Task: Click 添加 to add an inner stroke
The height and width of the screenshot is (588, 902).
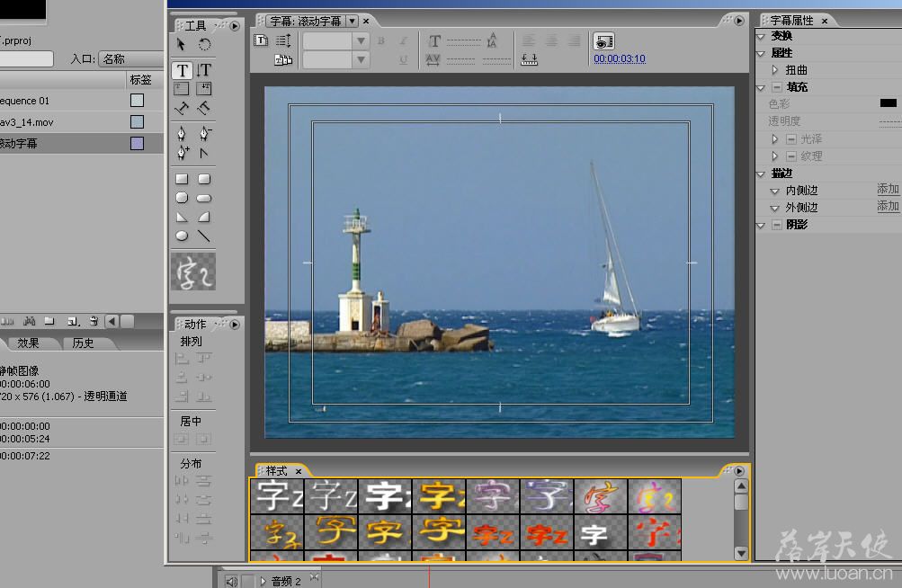Action: [x=888, y=189]
